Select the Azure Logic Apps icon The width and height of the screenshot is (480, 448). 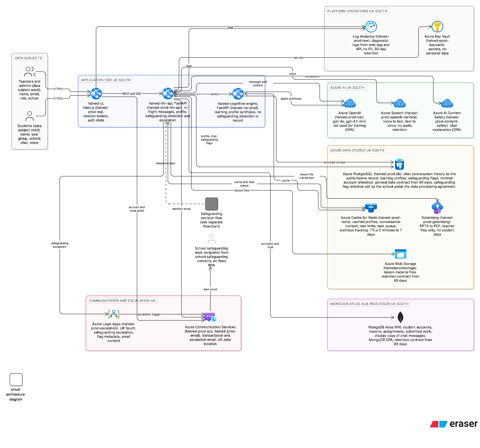(x=114, y=314)
